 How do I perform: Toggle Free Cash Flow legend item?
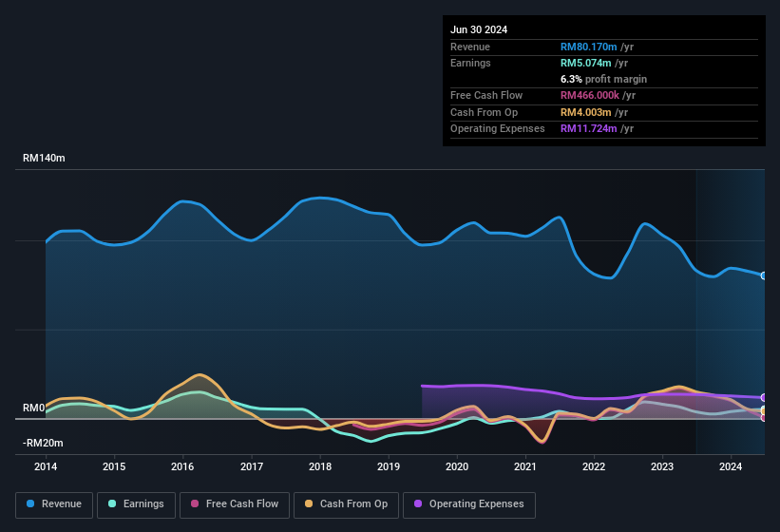[234, 503]
